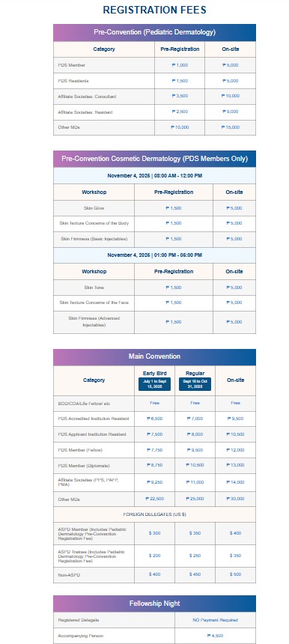Select November 4 01:00 PM - 06:00 PM row
Image resolution: width=289 pixels, height=644 pixels.
[x=154, y=255]
